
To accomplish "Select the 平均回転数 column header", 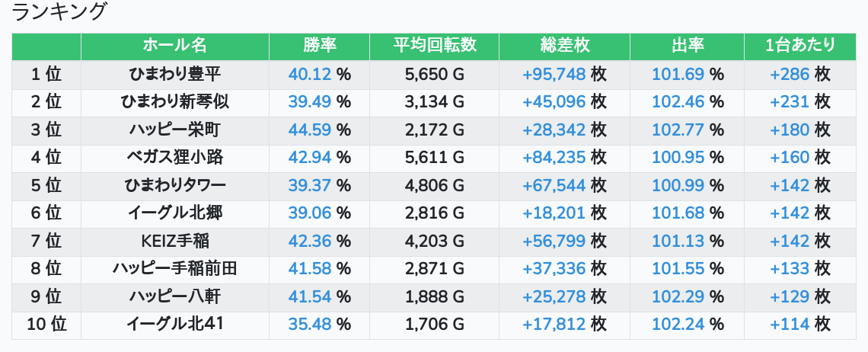I will [x=434, y=46].
